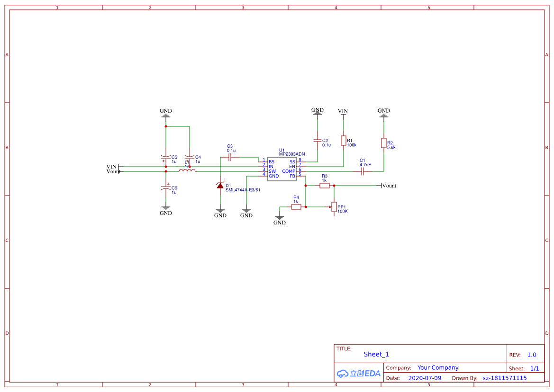This screenshot has height=392, width=554.
Task: Click the 2020-07-09 date field
Action: [x=425, y=378]
